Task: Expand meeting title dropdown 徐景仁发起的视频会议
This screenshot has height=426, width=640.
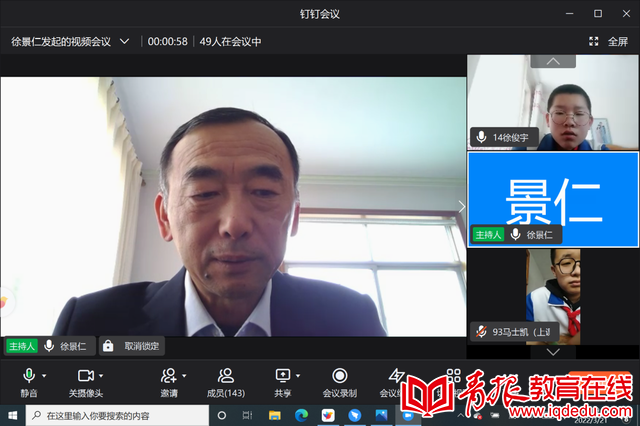Action: point(124,42)
